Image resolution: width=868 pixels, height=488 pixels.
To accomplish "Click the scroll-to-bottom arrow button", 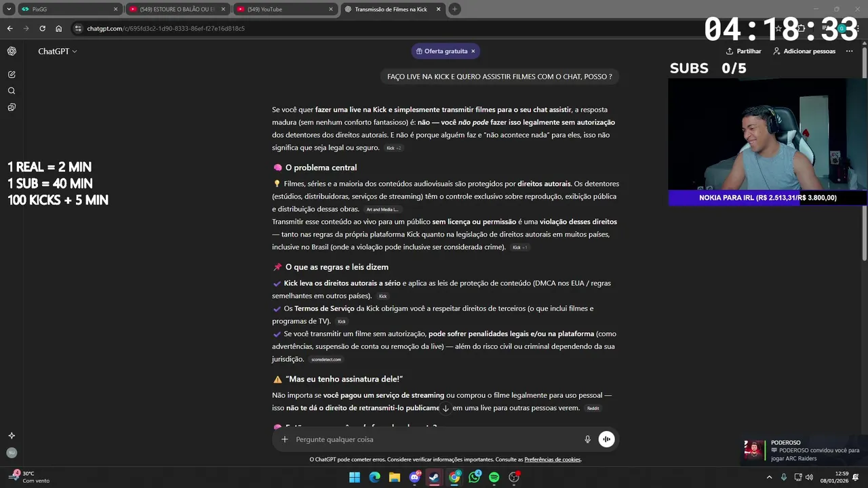I will 446,408.
